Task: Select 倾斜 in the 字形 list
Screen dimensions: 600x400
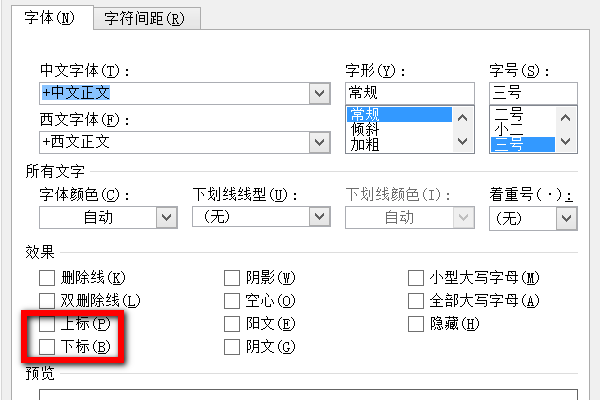Action: 365,129
